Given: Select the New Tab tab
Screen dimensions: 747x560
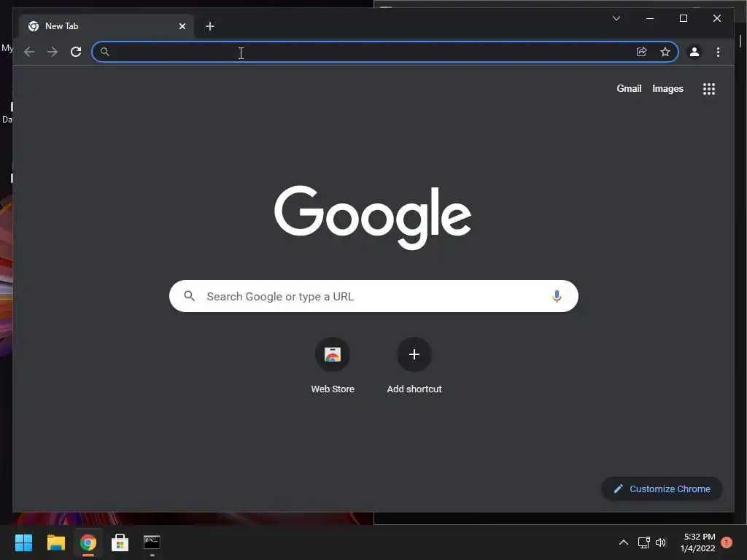Looking at the screenshot, I should pyautogui.click(x=107, y=26).
